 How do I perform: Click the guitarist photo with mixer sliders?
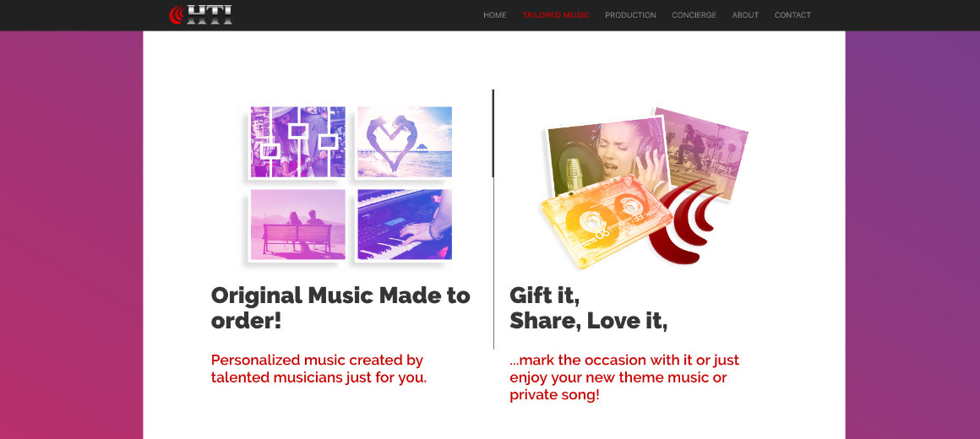point(297,142)
